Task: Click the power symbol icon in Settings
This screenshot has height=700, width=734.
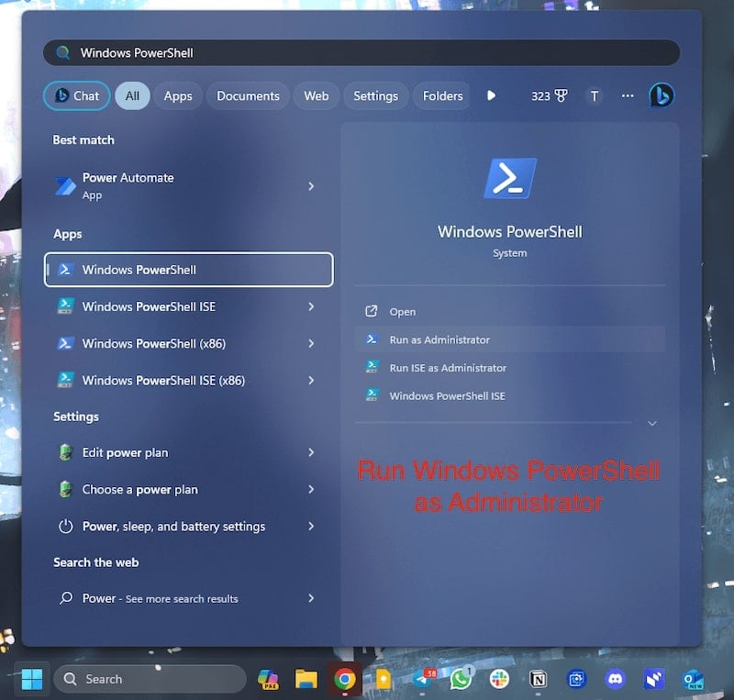Action: click(x=65, y=527)
